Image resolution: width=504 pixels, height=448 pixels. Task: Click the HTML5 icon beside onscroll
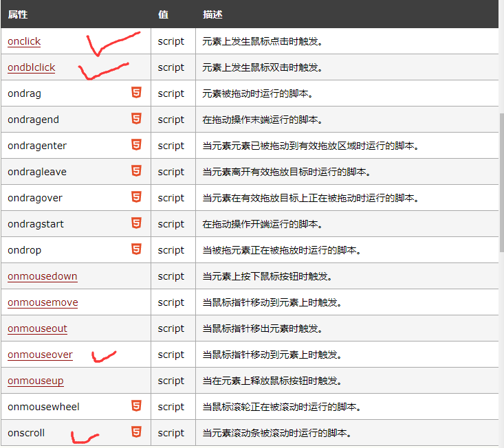tap(136, 432)
